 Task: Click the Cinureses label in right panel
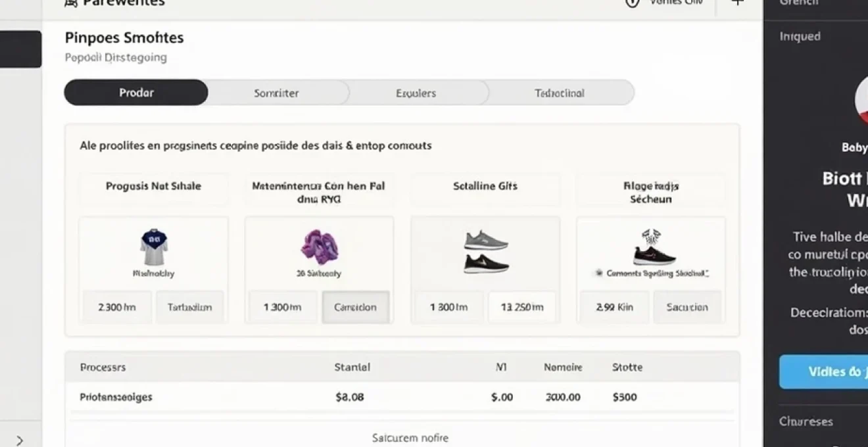point(806,421)
